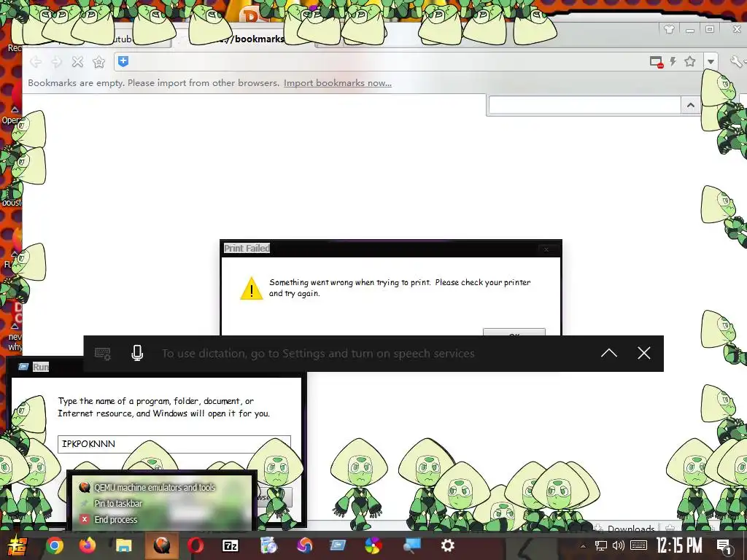
Task: Open dictation keyboard settings icon
Action: point(102,354)
